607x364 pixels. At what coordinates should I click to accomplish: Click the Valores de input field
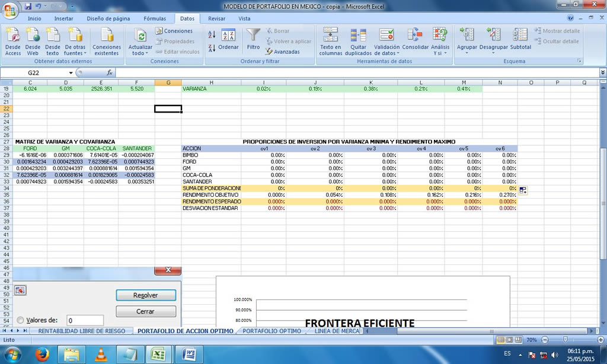[x=85, y=320]
